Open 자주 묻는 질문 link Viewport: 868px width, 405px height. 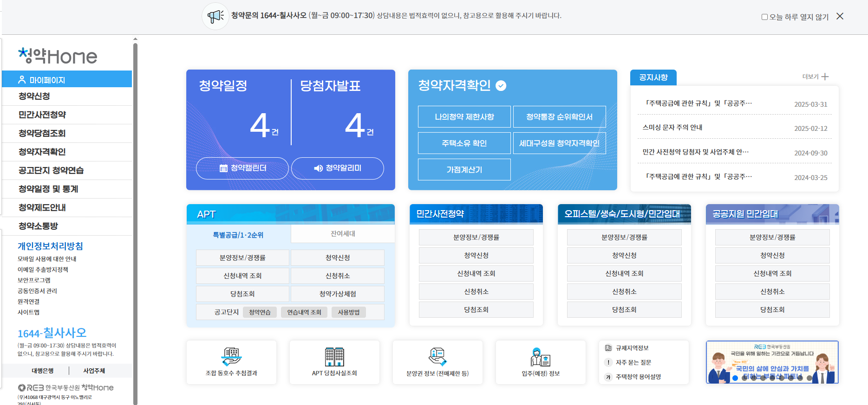[x=633, y=362]
